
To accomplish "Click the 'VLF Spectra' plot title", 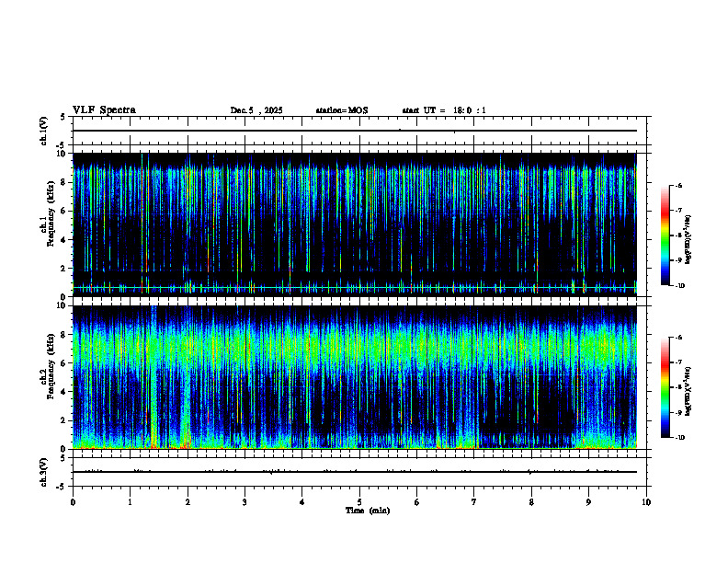I will (104, 110).
